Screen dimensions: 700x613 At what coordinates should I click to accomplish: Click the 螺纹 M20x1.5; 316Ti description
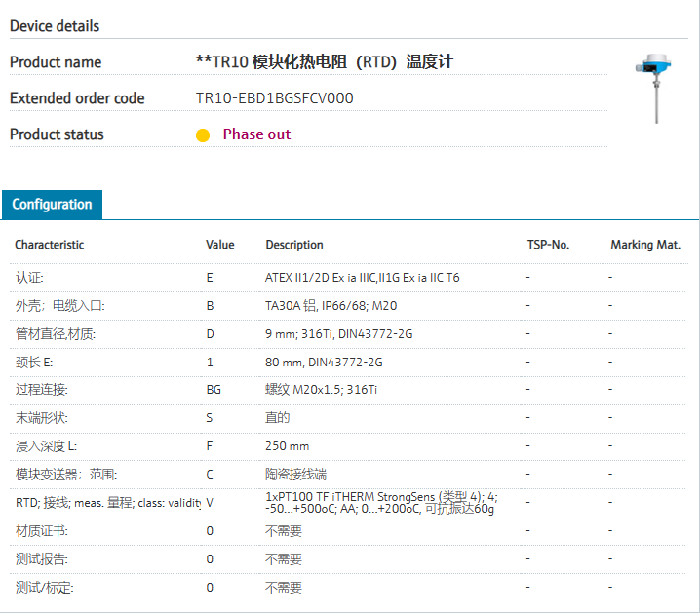(x=322, y=390)
